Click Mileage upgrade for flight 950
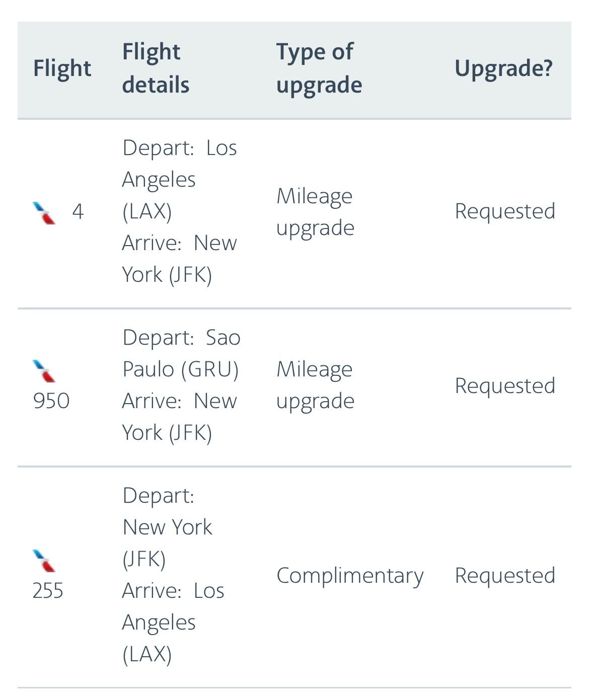 315,385
